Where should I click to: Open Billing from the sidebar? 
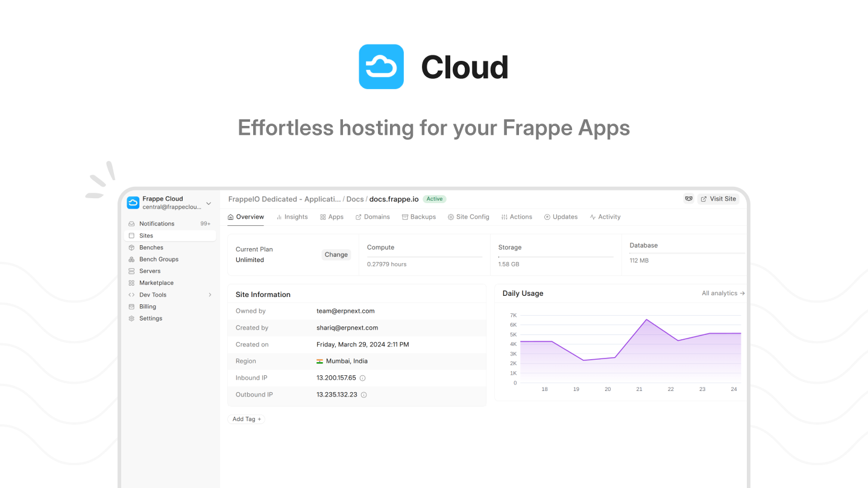[x=148, y=306]
